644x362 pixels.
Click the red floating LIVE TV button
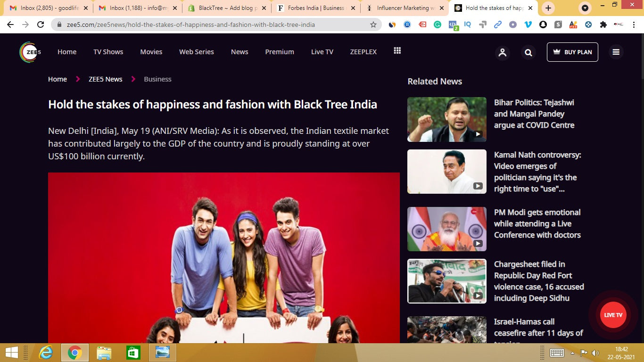click(x=613, y=315)
